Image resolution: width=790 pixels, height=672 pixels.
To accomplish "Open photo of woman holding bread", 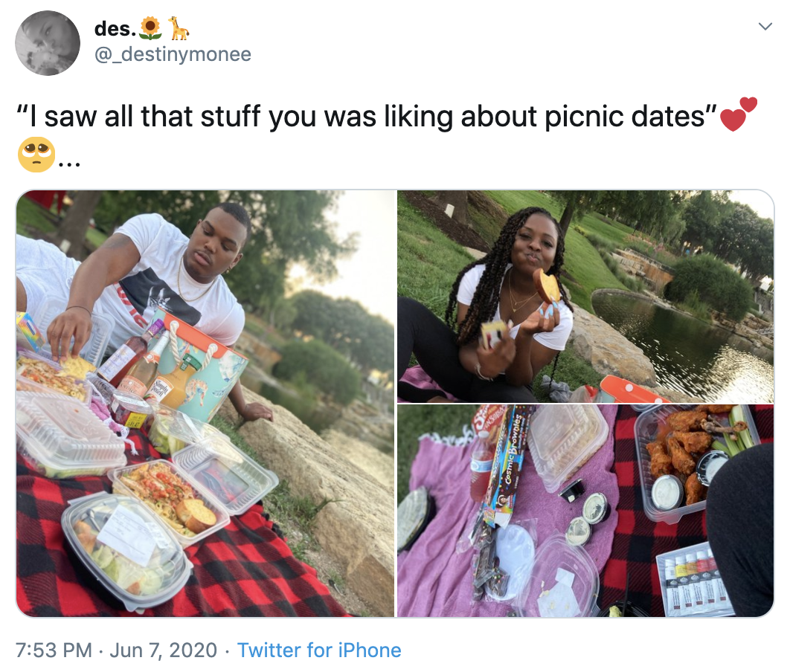I will coord(585,297).
